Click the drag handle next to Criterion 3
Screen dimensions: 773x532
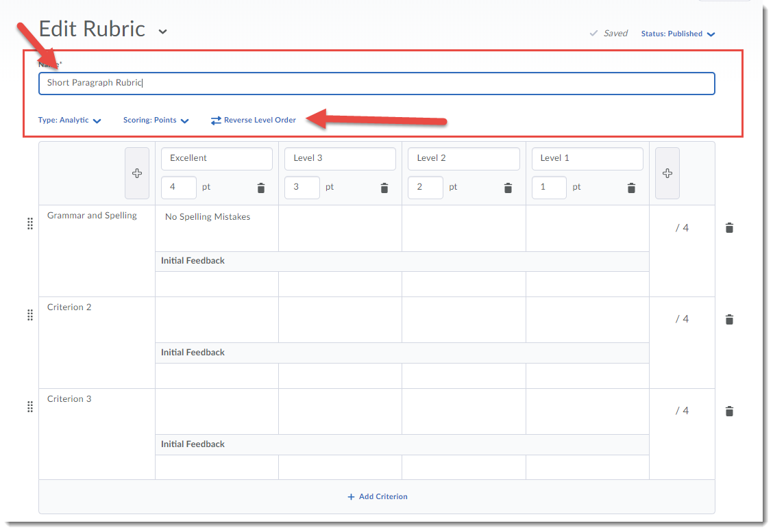click(30, 407)
